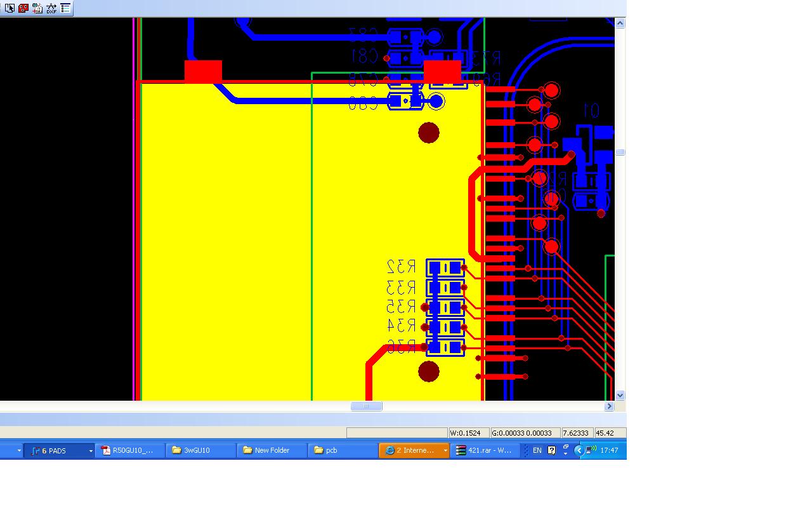Screen dimensions: 812x508
Task: Switch to the R50GU10 PDF window
Action: 129,451
